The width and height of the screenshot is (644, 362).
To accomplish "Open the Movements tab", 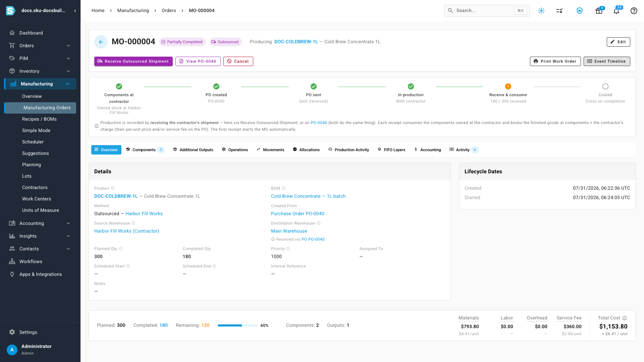I will 270,150.
